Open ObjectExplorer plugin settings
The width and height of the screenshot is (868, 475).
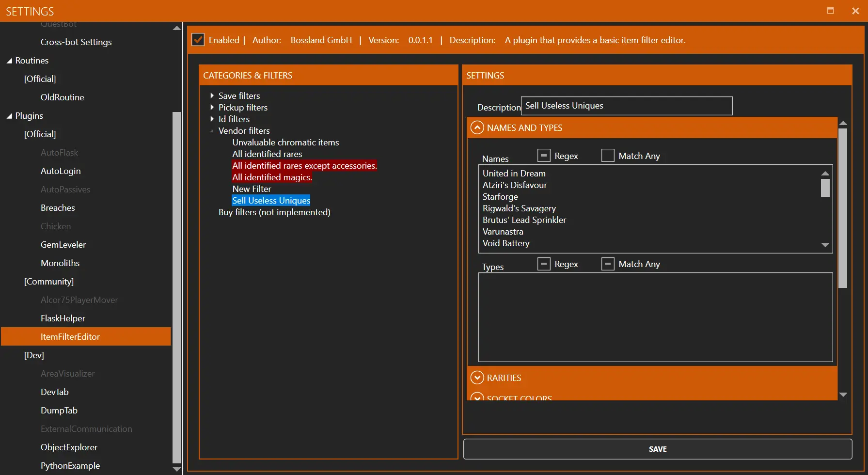69,447
